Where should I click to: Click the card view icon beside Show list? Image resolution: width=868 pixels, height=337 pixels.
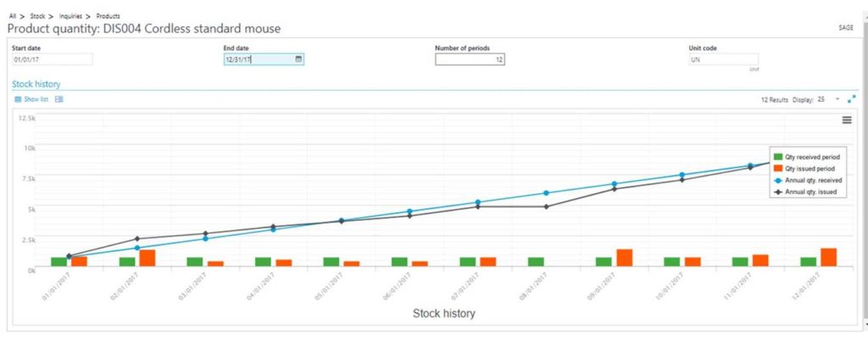tap(59, 99)
